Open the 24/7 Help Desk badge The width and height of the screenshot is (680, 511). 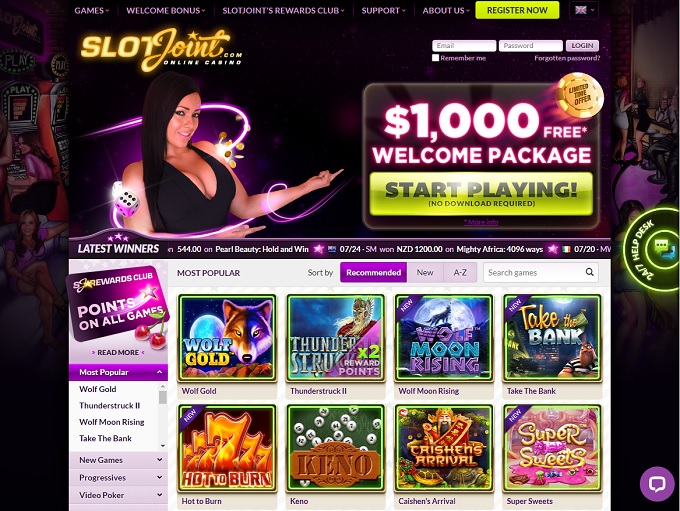(x=651, y=249)
